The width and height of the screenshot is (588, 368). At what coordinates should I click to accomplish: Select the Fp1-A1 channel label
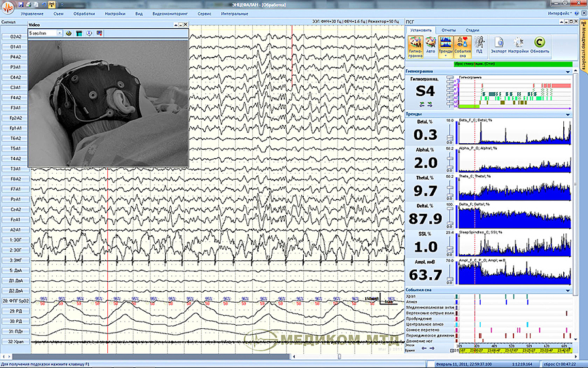pyautogui.click(x=15, y=128)
